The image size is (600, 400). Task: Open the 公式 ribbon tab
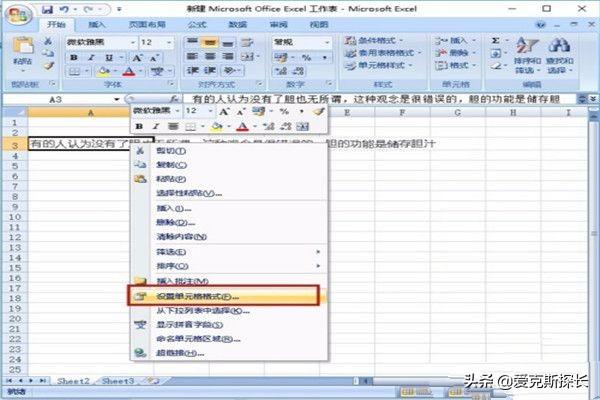coord(196,22)
